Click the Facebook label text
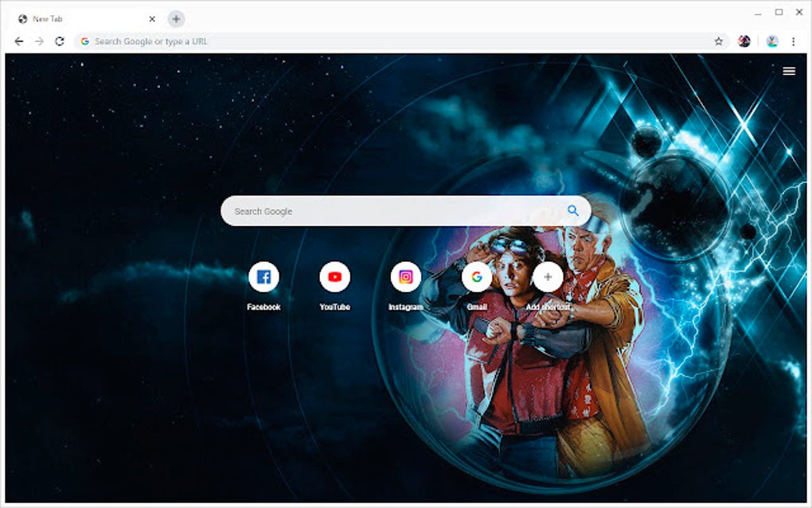Image resolution: width=812 pixels, height=508 pixels. tap(264, 307)
